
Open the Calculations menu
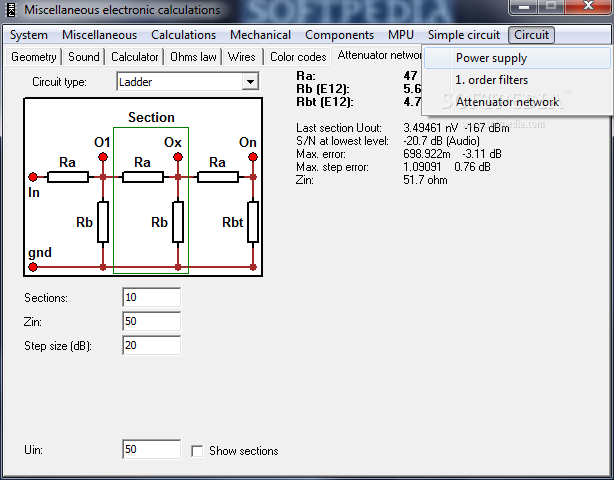183,35
